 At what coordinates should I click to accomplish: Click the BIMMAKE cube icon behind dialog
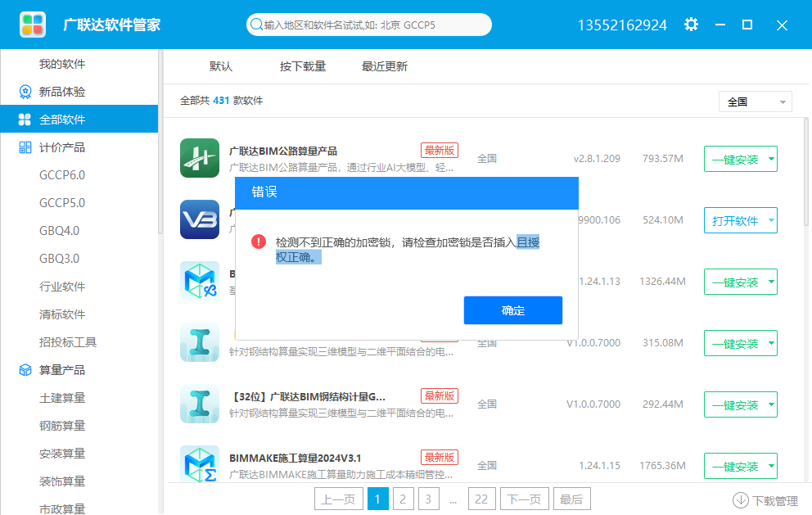[x=200, y=281]
